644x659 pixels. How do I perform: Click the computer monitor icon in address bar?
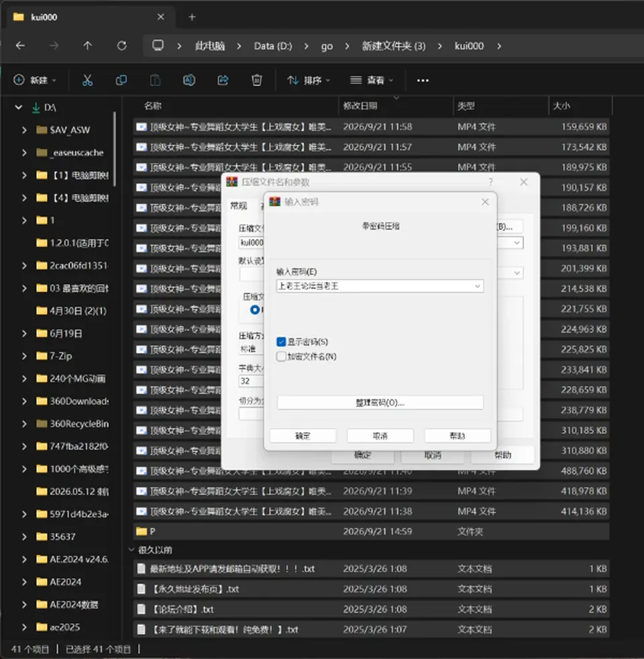coord(158,45)
